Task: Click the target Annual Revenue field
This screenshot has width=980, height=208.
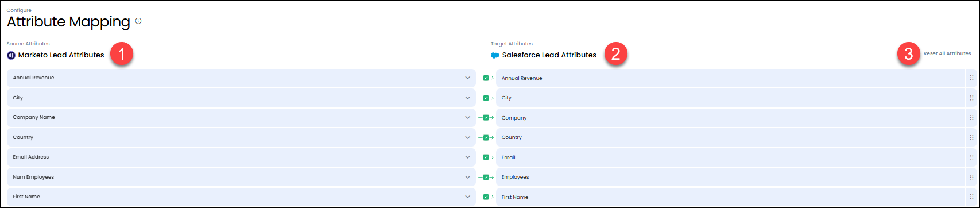Action: point(730,78)
